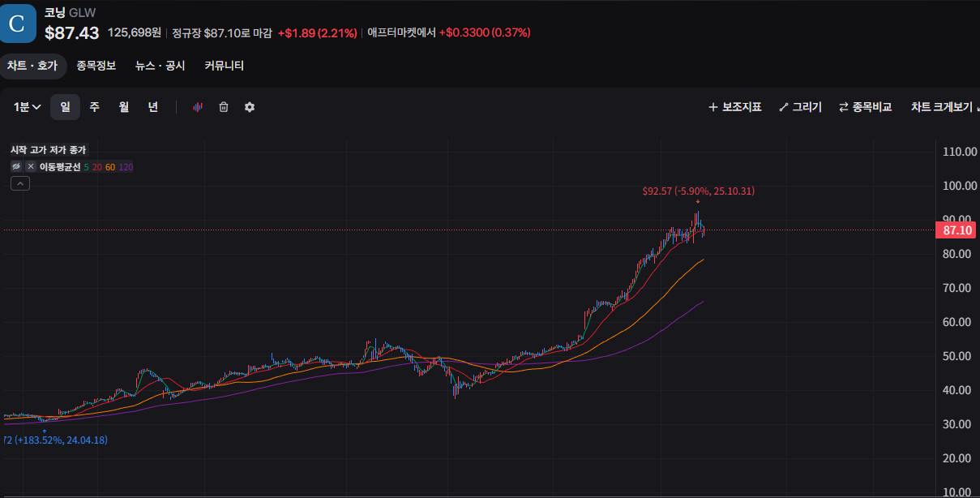Remove the 이동평균선 indicator with X icon
This screenshot has width=980, height=498.
click(x=31, y=166)
